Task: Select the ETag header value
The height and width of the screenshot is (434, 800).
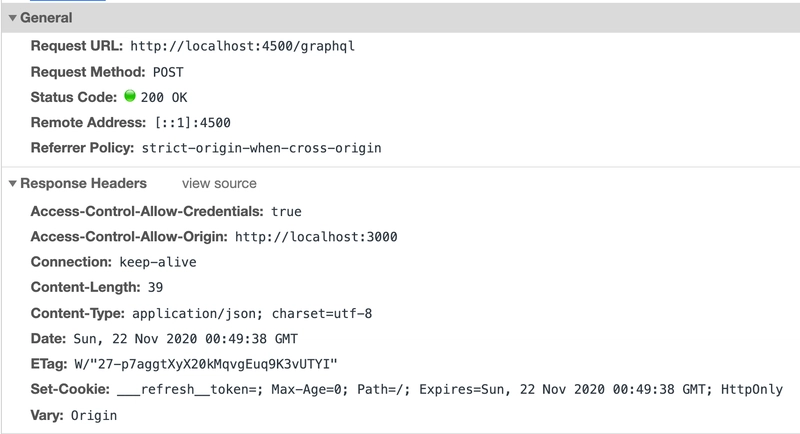Action: click(x=206, y=364)
